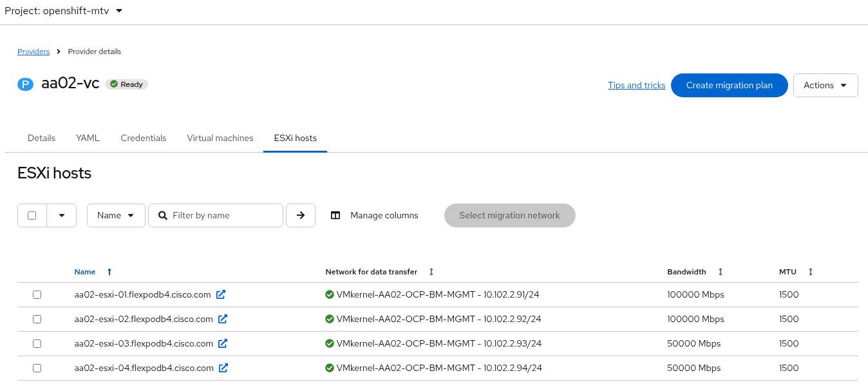Click the Bandwidth column header
The width and height of the screenshot is (868, 391).
click(x=686, y=272)
